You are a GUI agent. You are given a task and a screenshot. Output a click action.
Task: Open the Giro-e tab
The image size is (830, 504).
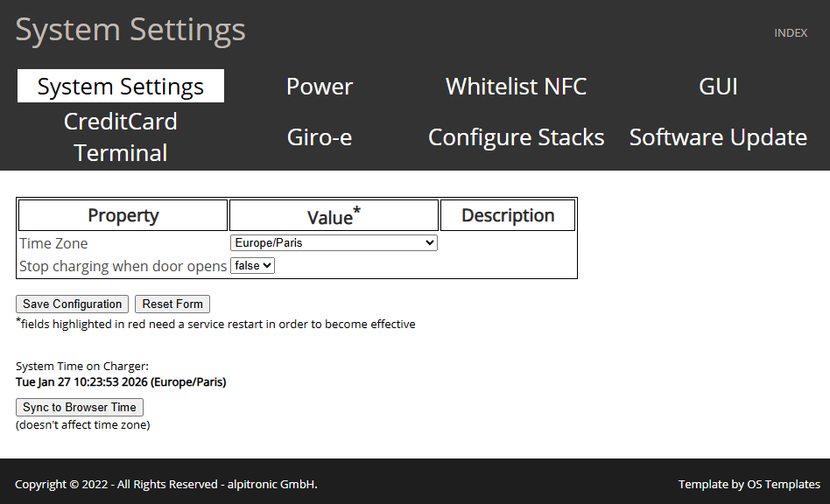point(320,137)
